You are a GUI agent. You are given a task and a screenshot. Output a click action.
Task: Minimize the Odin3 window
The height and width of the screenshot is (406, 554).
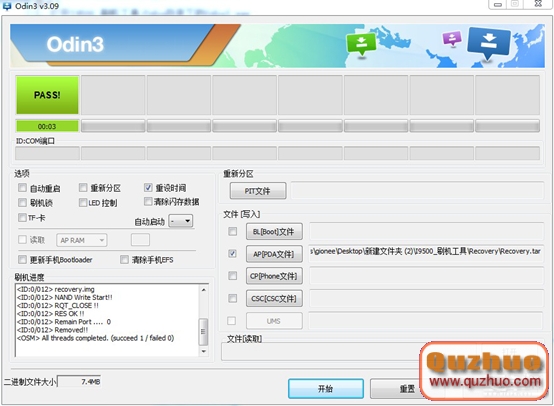point(498,5)
